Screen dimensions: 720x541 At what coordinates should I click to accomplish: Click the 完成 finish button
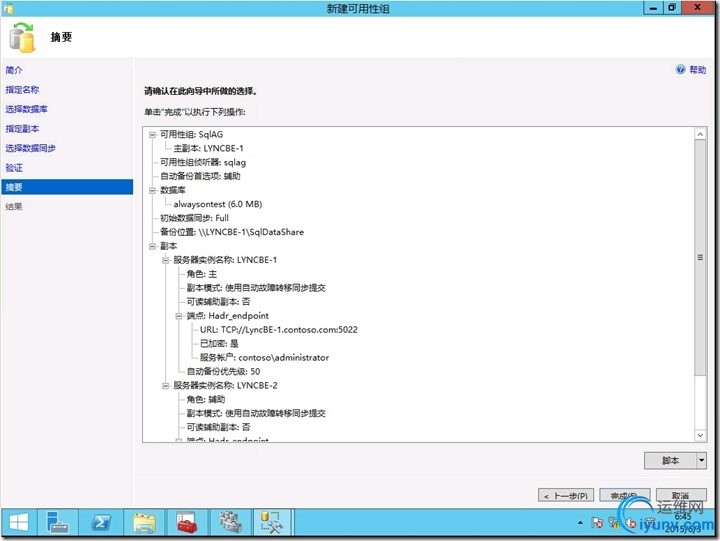[x=624, y=496]
